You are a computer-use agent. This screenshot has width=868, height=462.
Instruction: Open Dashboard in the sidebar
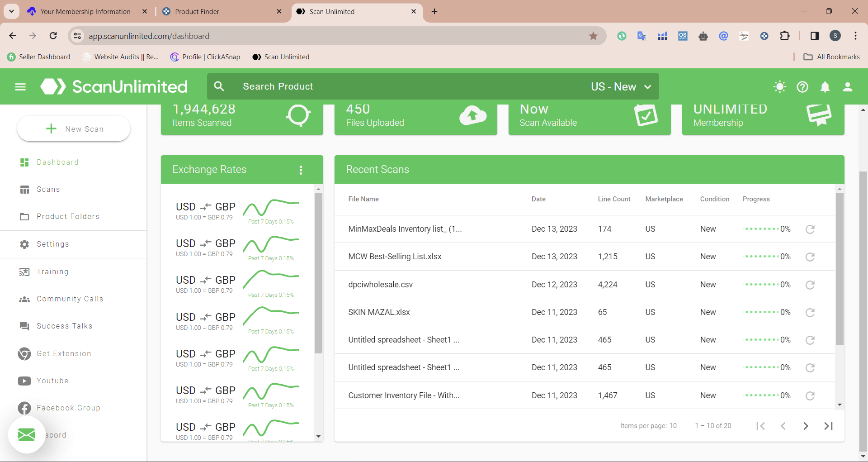[x=57, y=162]
